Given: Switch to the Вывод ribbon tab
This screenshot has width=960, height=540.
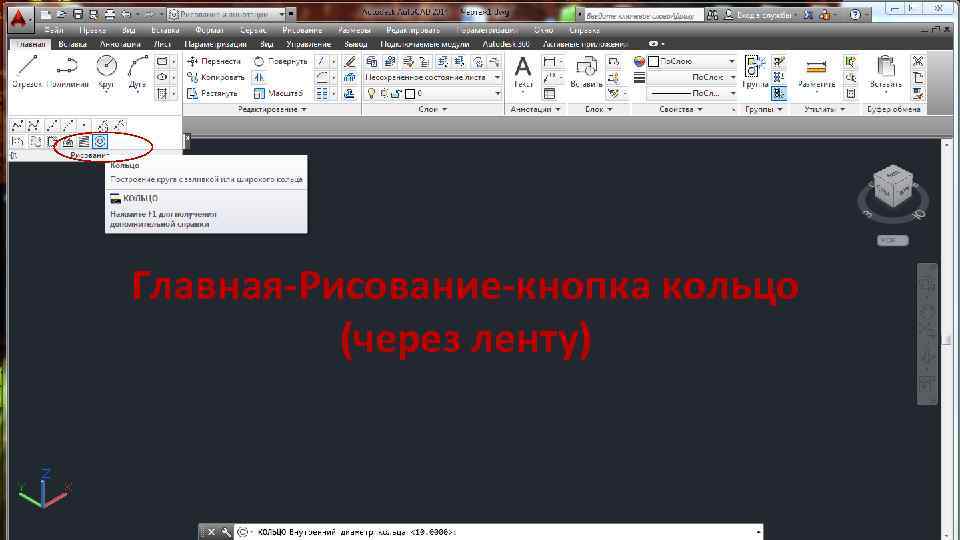Looking at the screenshot, I should 356,44.
